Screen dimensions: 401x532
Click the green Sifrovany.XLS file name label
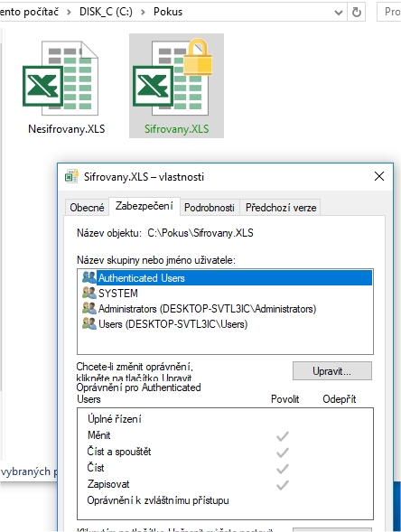(176, 129)
